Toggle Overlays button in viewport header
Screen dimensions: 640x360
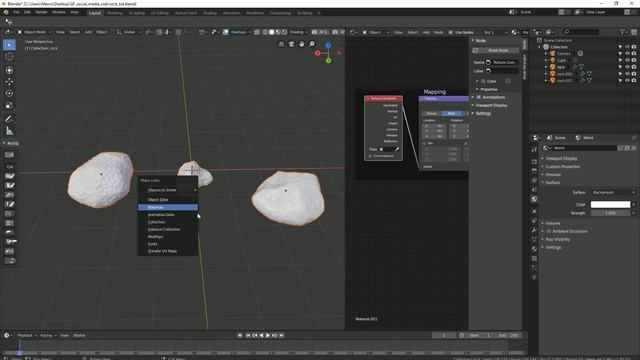(226, 32)
